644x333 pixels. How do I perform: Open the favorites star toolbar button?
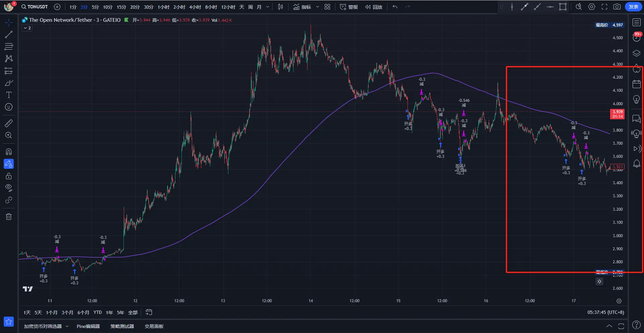pos(9,322)
